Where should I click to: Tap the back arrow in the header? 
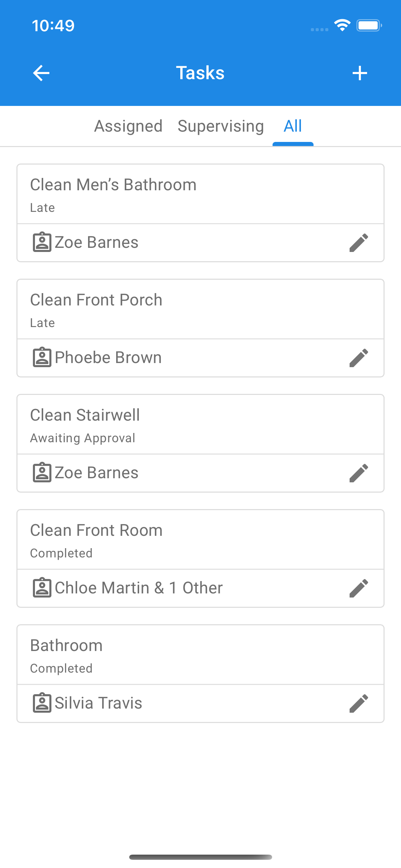[x=41, y=73]
